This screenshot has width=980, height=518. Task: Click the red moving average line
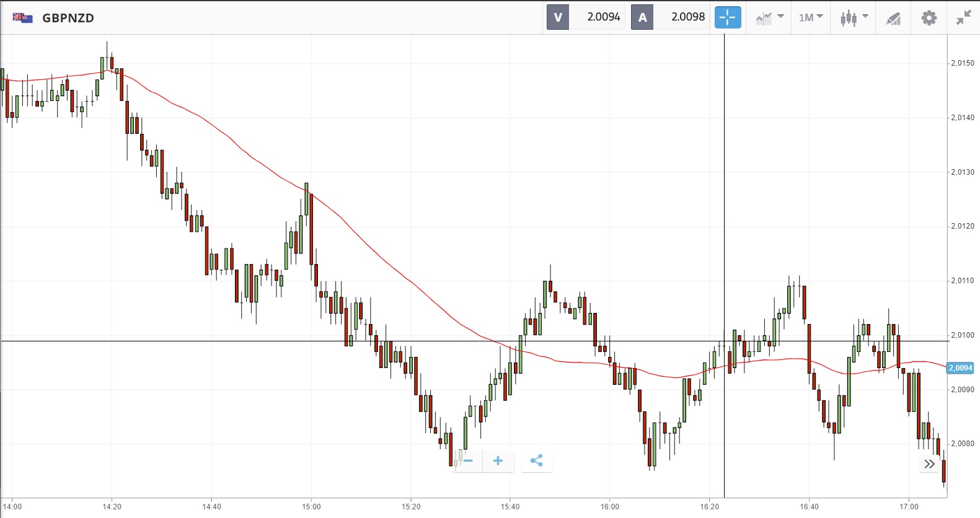[248, 154]
